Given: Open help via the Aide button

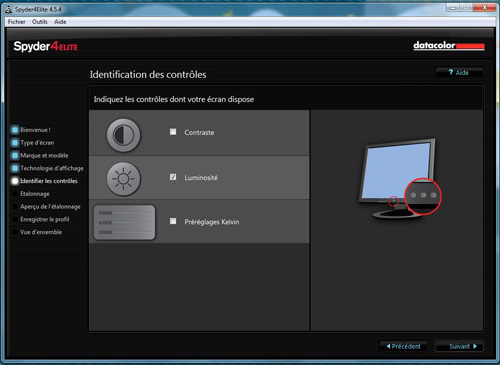Looking at the screenshot, I should [x=459, y=72].
